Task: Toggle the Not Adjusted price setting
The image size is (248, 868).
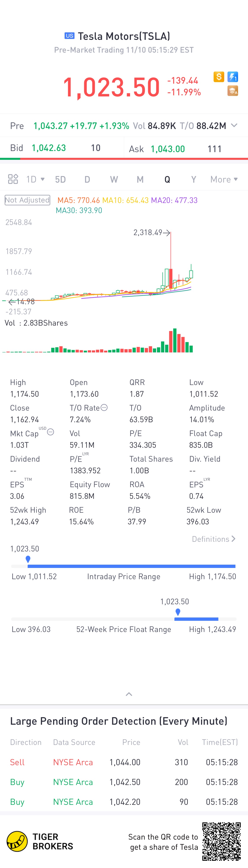Action: 27,200
